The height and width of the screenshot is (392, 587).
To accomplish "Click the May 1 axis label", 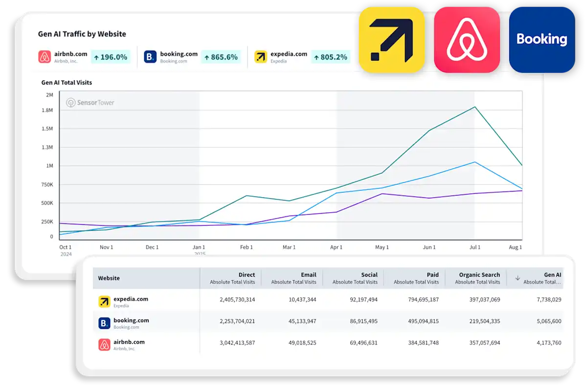I will 382,247.
